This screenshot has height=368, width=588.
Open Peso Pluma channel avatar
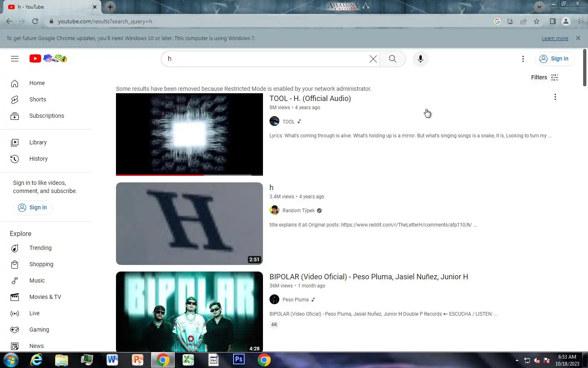[x=274, y=300]
